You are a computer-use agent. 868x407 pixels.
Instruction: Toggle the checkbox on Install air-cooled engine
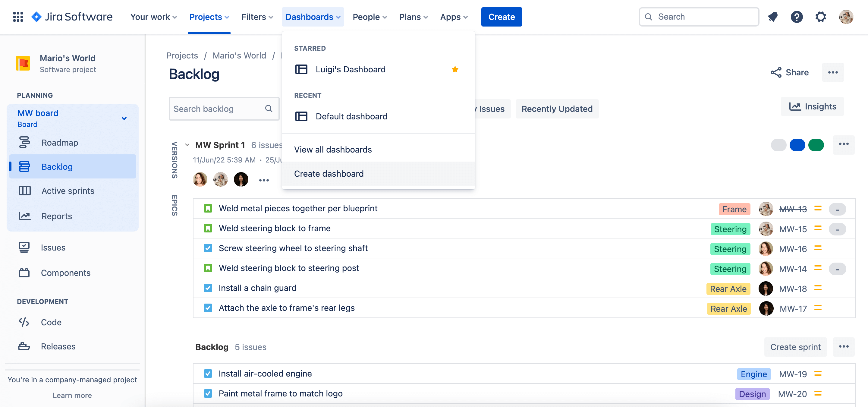[208, 373]
